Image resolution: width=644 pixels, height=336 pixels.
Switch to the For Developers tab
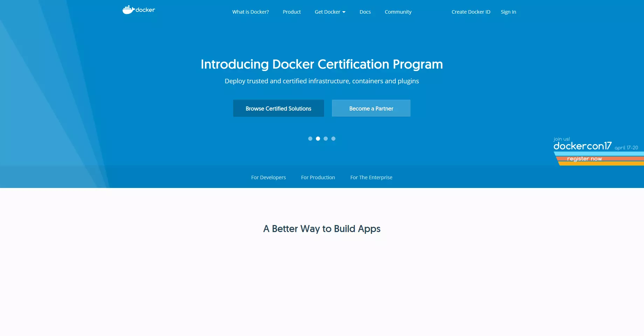(x=268, y=177)
